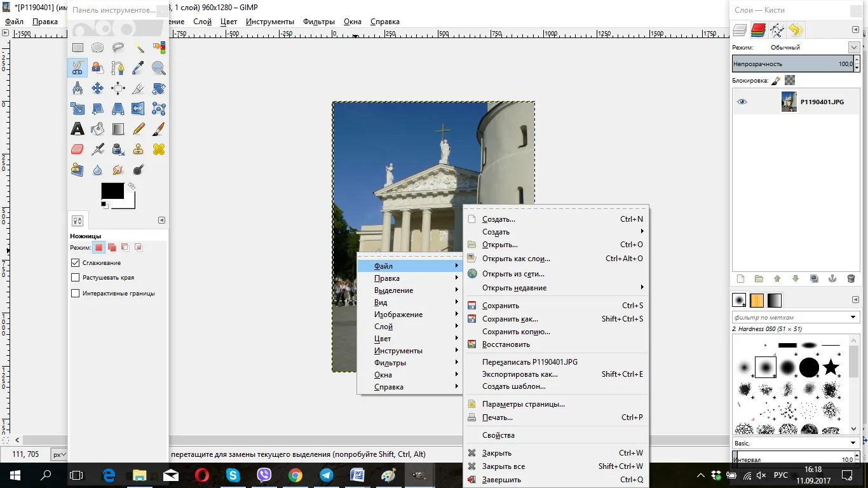The width and height of the screenshot is (868, 488).
Task: Select the Shear tool
Action: coord(98,108)
